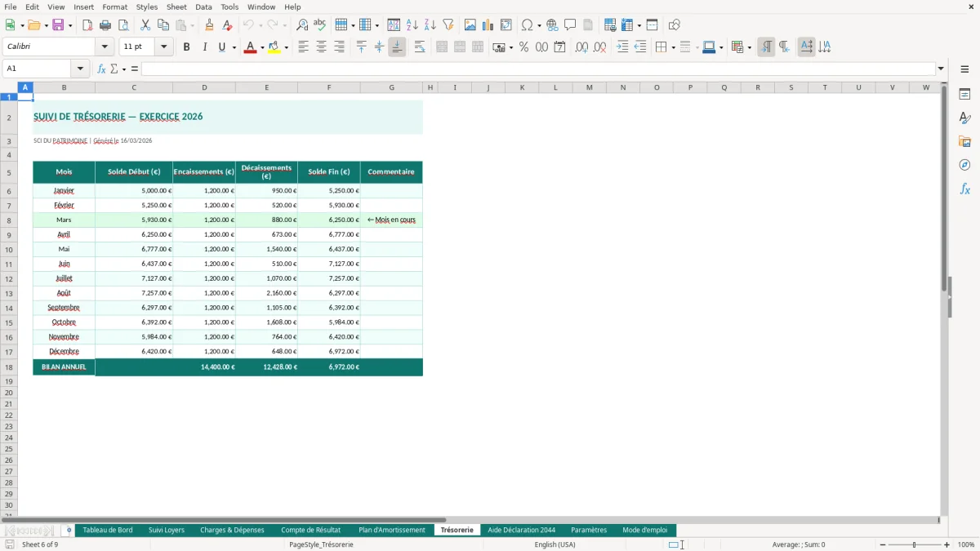
Task: Toggle Underline formatting
Action: coord(221,47)
